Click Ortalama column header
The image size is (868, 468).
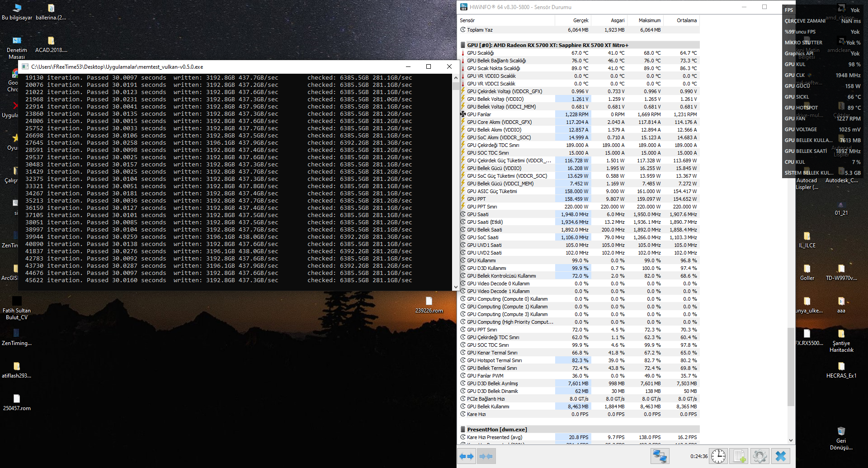[681, 20]
